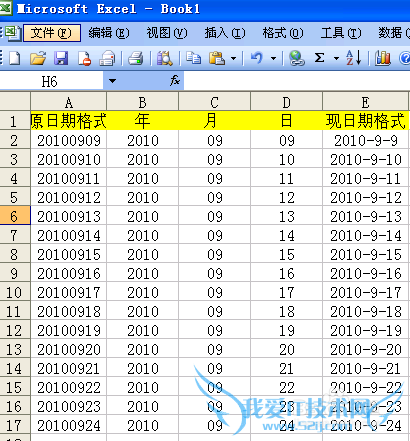The width and height of the screenshot is (410, 441).
Task: Click the Undo arrow icon
Action: point(257,58)
